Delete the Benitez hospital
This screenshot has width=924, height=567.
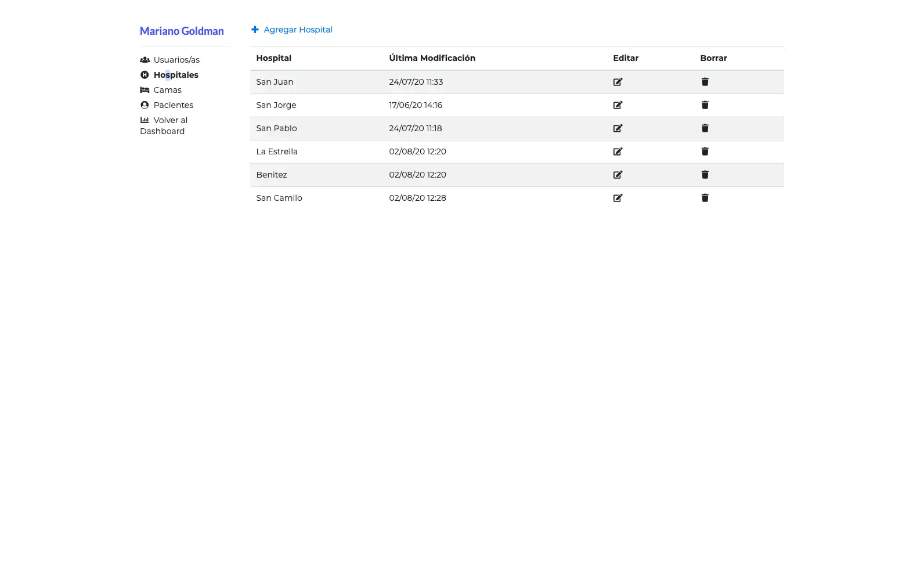[x=705, y=175]
